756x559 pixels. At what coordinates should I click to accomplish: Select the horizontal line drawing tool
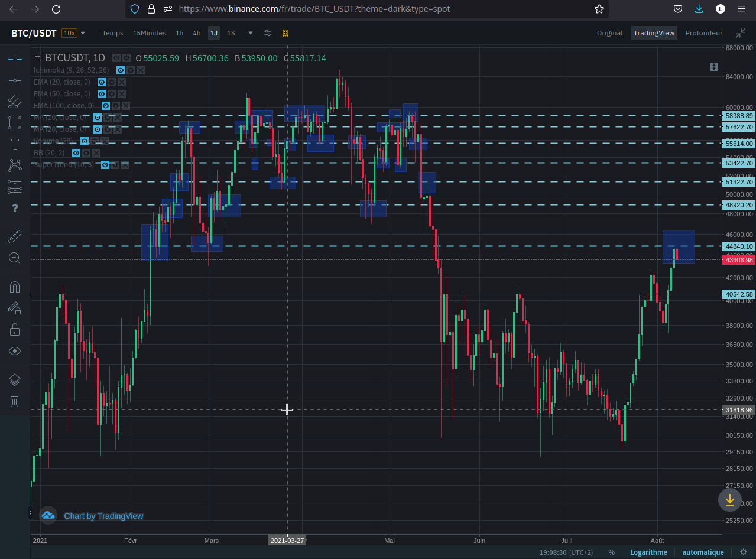pyautogui.click(x=15, y=80)
